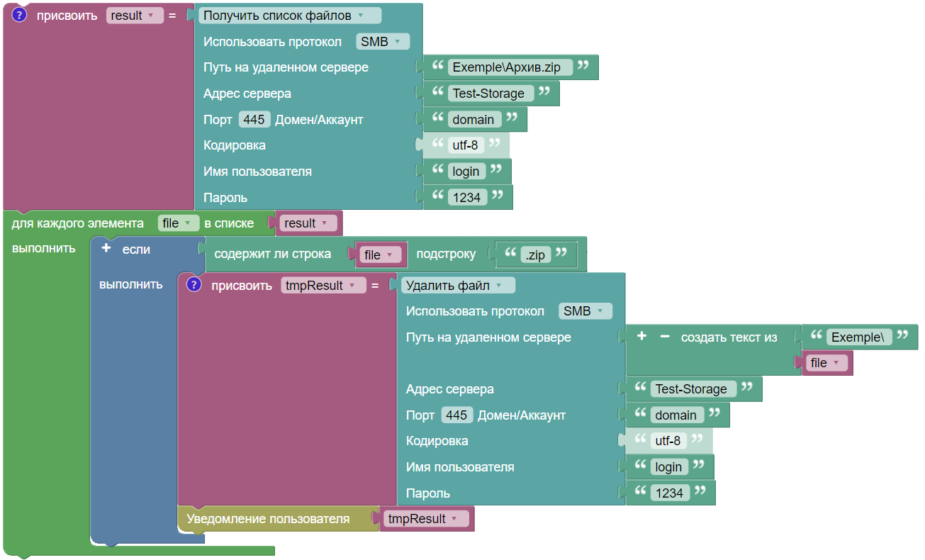Screen dimensions: 925x560
Task: Edit port 445 in 'Удалить файл' block
Action: (456, 415)
